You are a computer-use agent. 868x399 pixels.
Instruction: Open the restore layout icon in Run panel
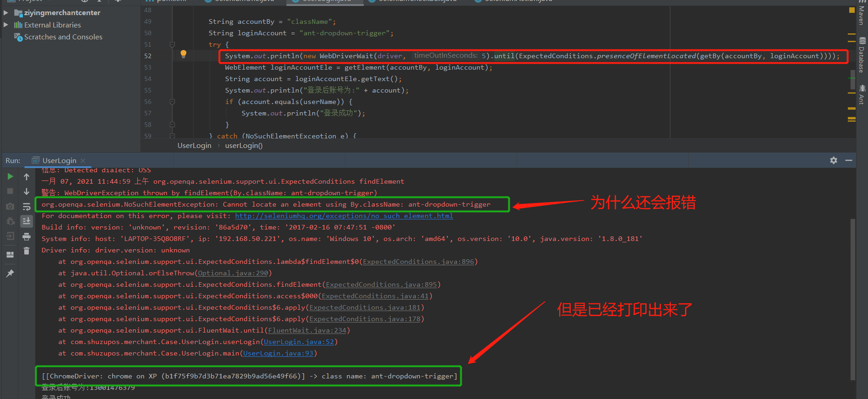coord(10,255)
